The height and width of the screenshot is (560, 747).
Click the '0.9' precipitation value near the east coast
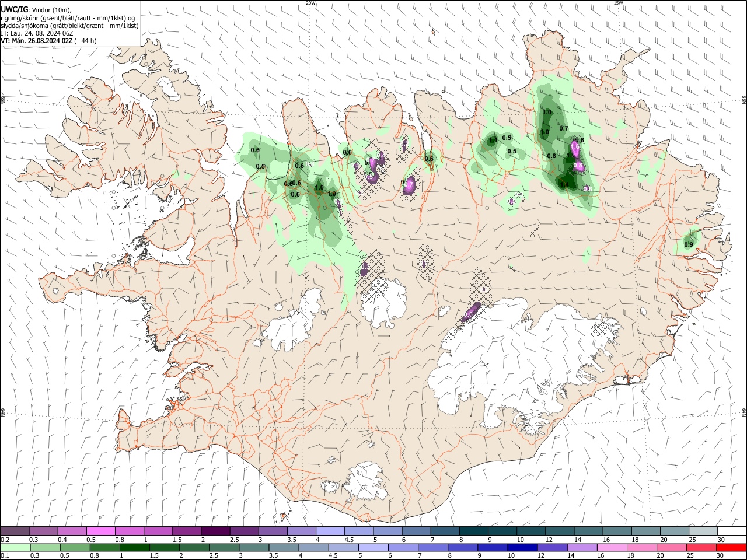click(x=689, y=244)
